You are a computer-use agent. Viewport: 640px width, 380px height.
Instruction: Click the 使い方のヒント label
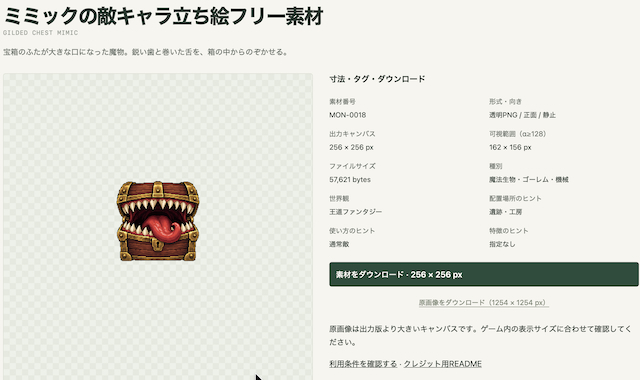[x=352, y=231]
